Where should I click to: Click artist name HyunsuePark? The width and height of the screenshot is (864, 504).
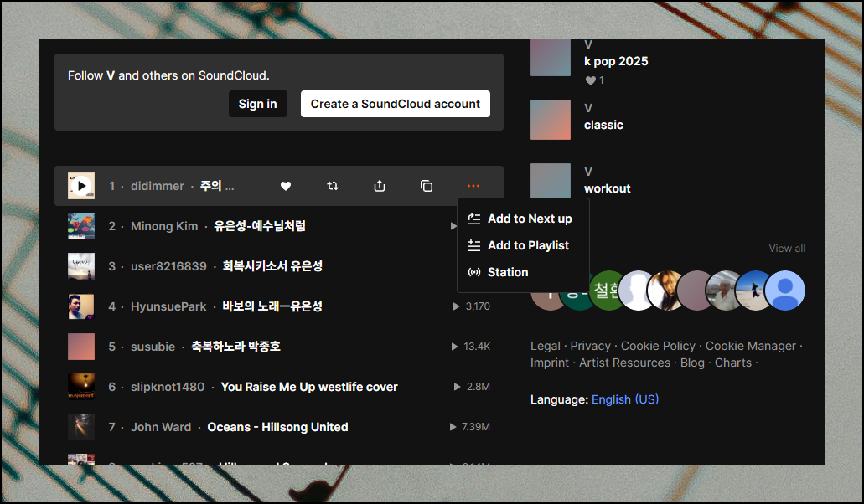point(168,306)
